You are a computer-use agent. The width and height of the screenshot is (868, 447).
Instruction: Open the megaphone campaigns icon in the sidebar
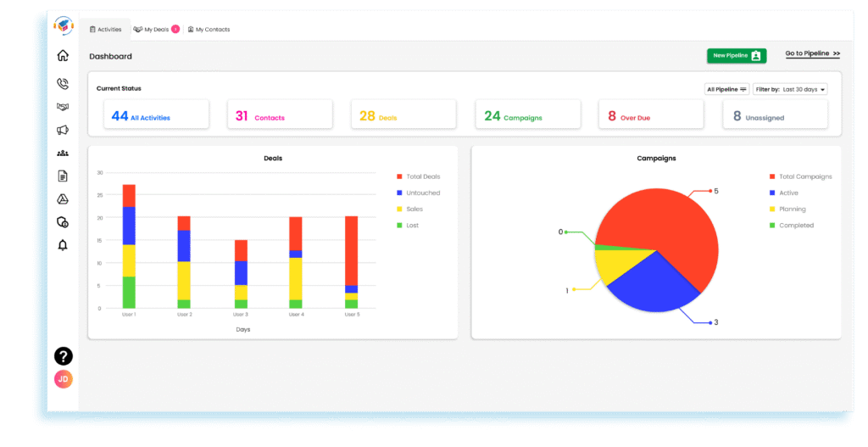(63, 130)
